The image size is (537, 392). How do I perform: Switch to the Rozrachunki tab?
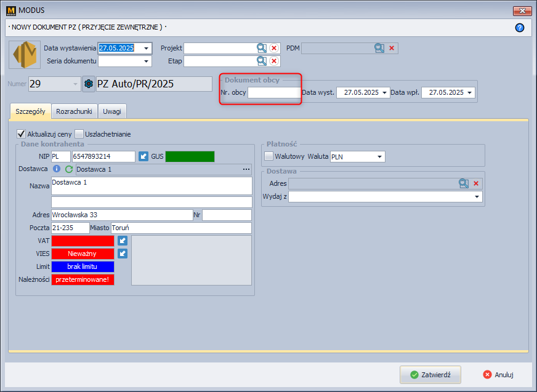point(74,111)
